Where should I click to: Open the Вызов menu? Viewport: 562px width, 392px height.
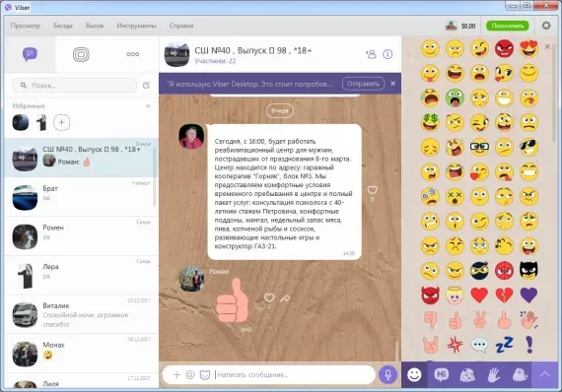coord(95,26)
